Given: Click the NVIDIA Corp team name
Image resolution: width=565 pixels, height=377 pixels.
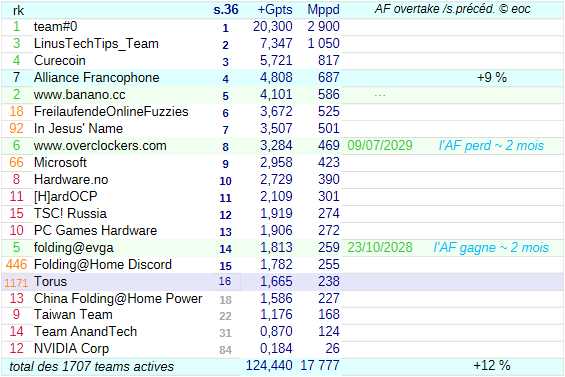Looking at the screenshot, I should (71, 349).
